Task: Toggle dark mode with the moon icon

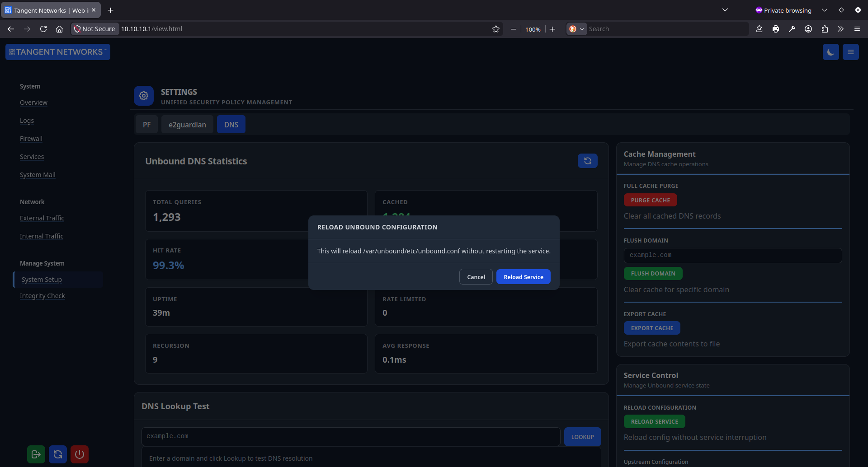Action: (831, 51)
